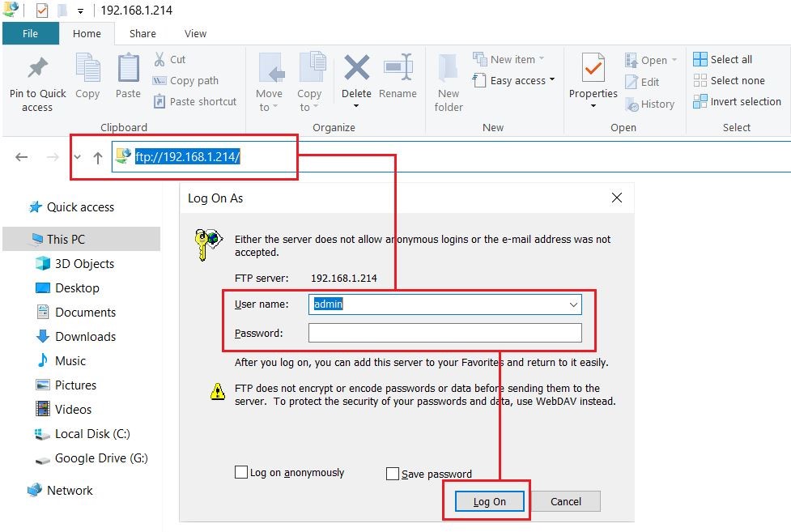Click the Delete X icon

357,67
